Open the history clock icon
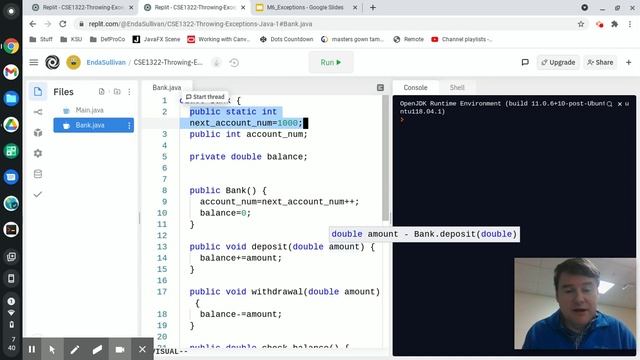 234,62
